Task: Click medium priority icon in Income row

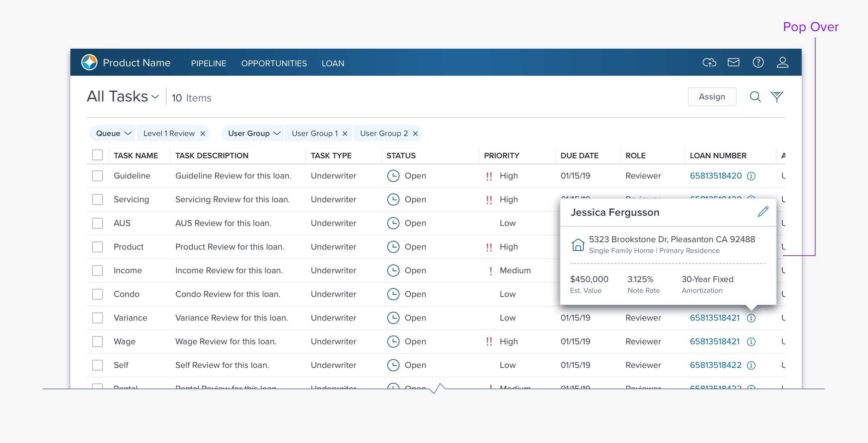Action: pyautogui.click(x=491, y=271)
